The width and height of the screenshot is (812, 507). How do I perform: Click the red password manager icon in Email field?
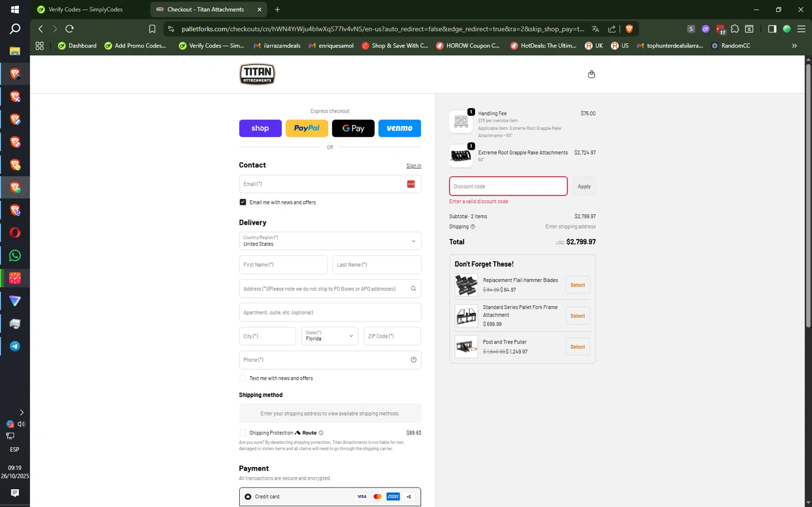point(411,184)
